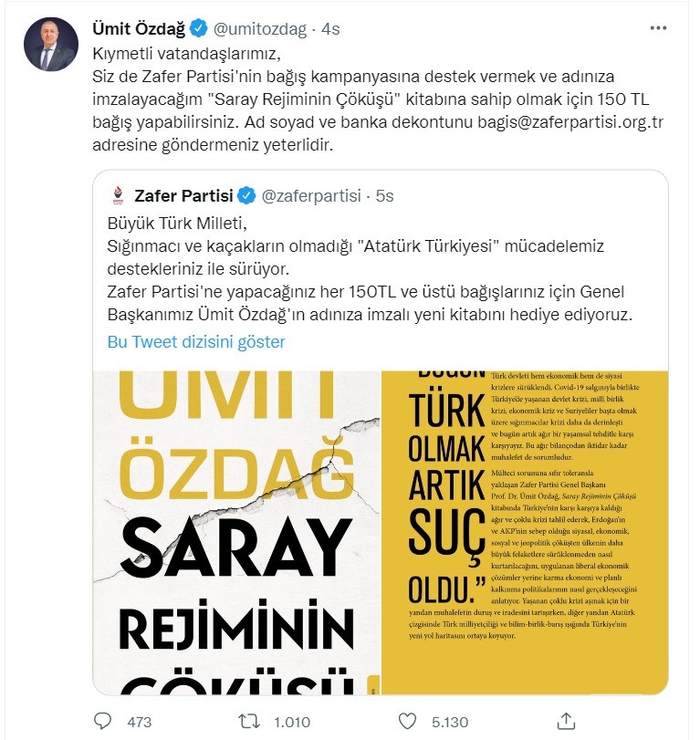Open the Zafer Partisi display name

pos(183,195)
